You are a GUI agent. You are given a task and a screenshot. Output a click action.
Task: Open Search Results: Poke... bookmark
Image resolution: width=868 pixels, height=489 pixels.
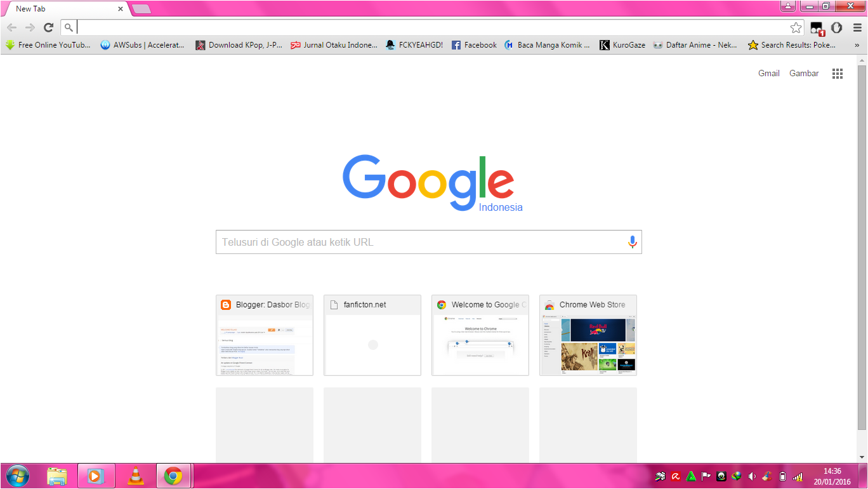coord(792,45)
